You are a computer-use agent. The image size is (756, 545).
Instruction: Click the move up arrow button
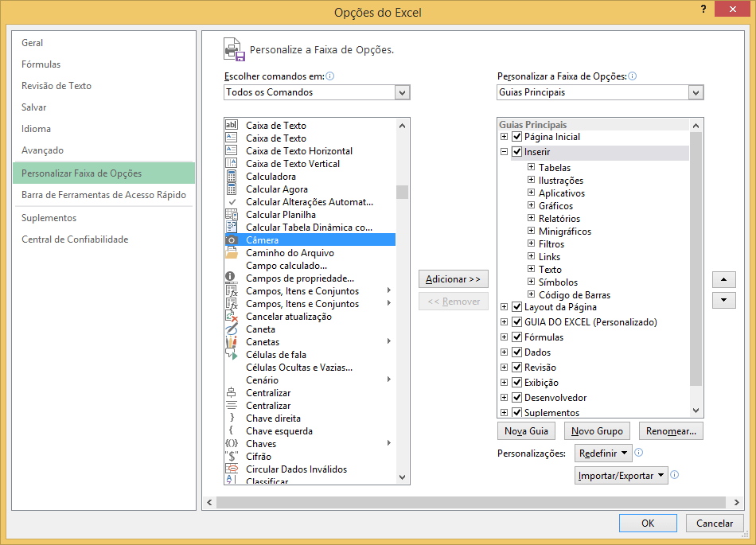(x=723, y=280)
